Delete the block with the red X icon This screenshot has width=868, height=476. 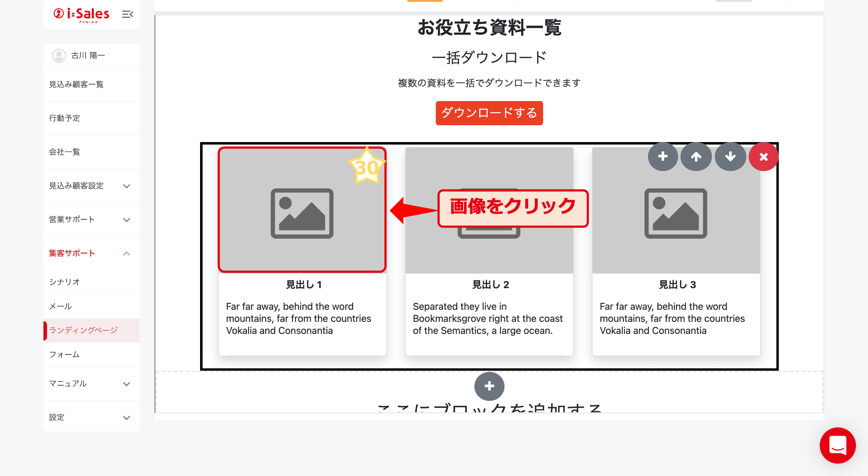pos(763,157)
